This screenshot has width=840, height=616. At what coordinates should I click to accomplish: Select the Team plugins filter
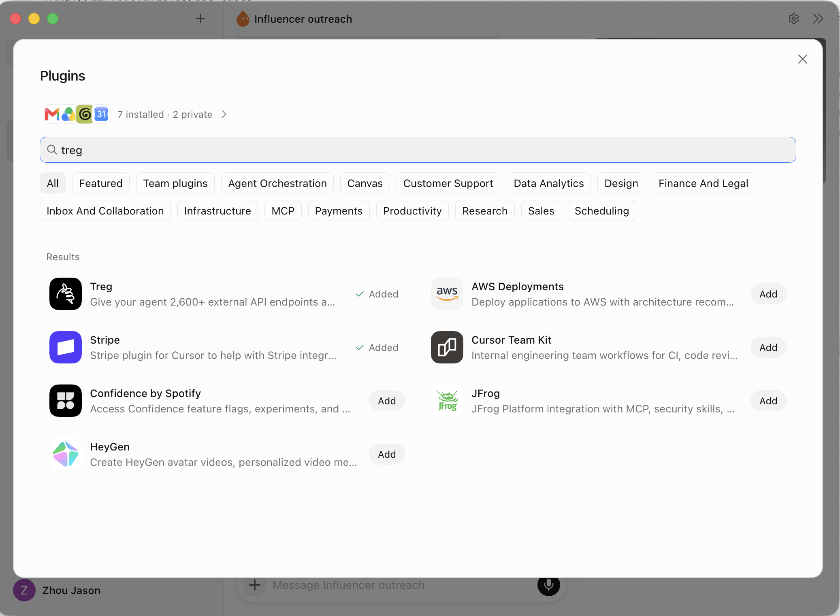(175, 183)
